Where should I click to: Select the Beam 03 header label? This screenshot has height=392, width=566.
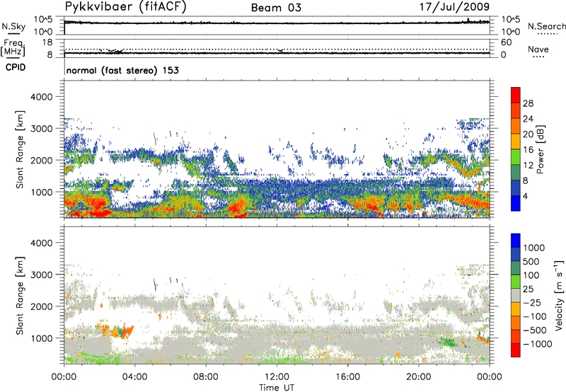[276, 8]
